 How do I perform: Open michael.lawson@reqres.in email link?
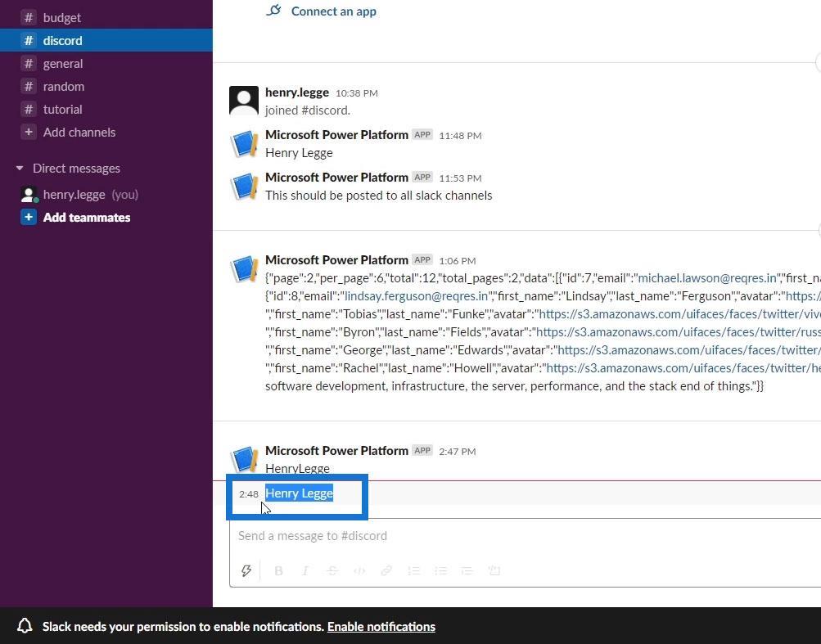tap(707, 278)
